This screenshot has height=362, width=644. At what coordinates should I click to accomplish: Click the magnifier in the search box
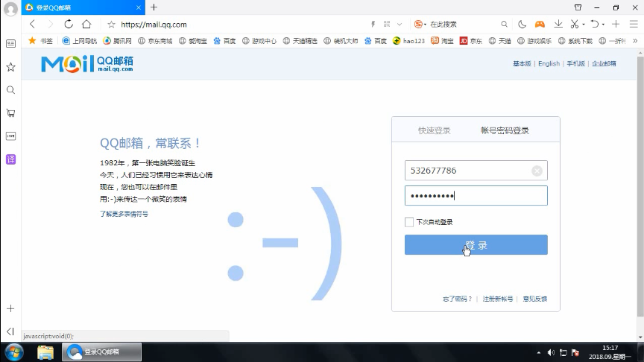tap(504, 25)
